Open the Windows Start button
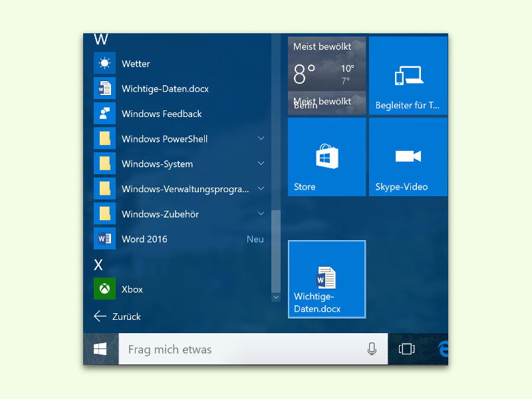Screen dimensions: 532x399 tap(100, 348)
